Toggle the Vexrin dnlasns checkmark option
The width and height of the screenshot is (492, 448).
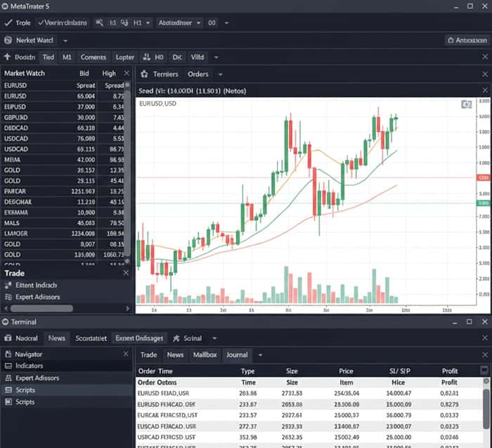[41, 23]
